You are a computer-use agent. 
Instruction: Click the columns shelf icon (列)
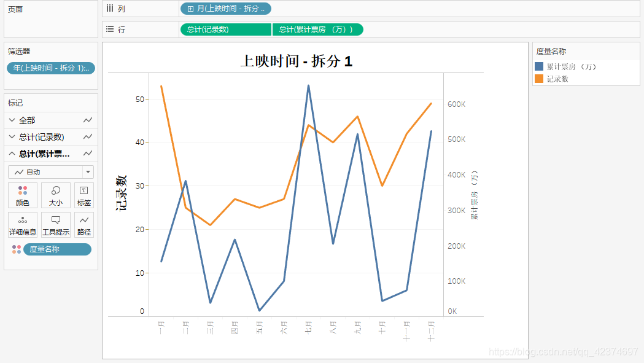[110, 8]
